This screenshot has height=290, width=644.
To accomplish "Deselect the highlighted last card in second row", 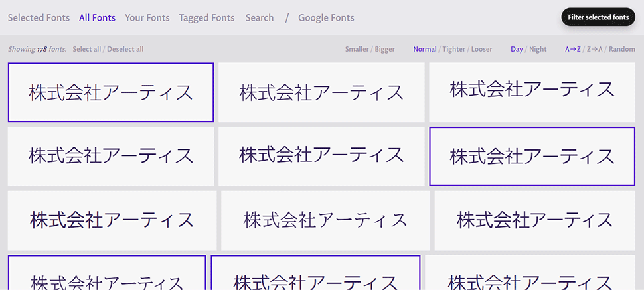I will (532, 157).
